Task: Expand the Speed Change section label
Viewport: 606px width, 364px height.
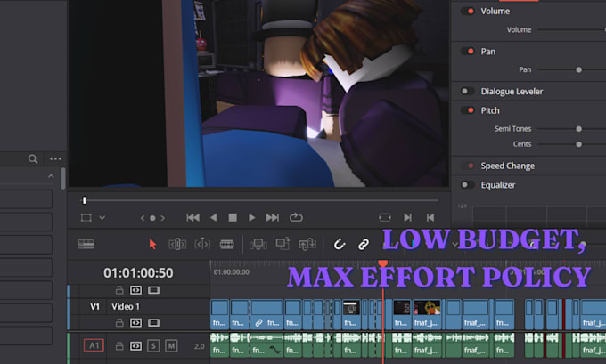Action: [507, 166]
